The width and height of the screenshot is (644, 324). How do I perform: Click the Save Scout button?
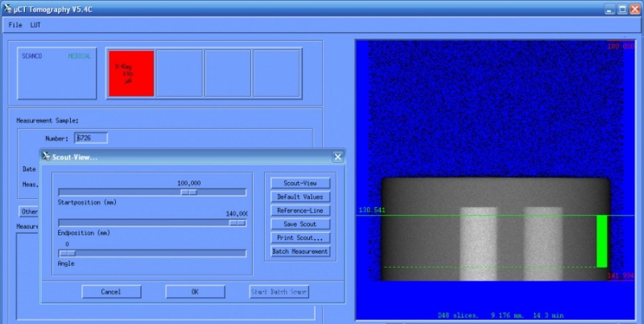point(300,224)
